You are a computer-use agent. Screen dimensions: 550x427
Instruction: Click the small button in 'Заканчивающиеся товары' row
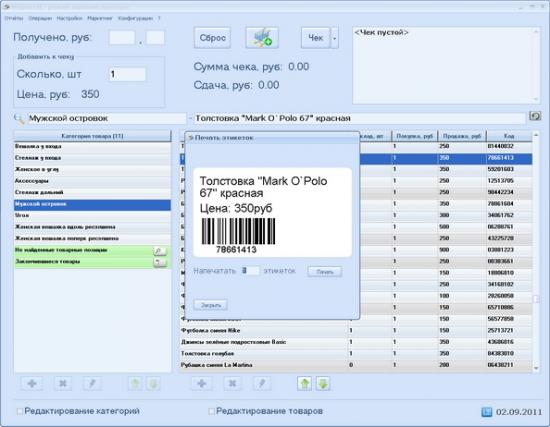tap(160, 262)
